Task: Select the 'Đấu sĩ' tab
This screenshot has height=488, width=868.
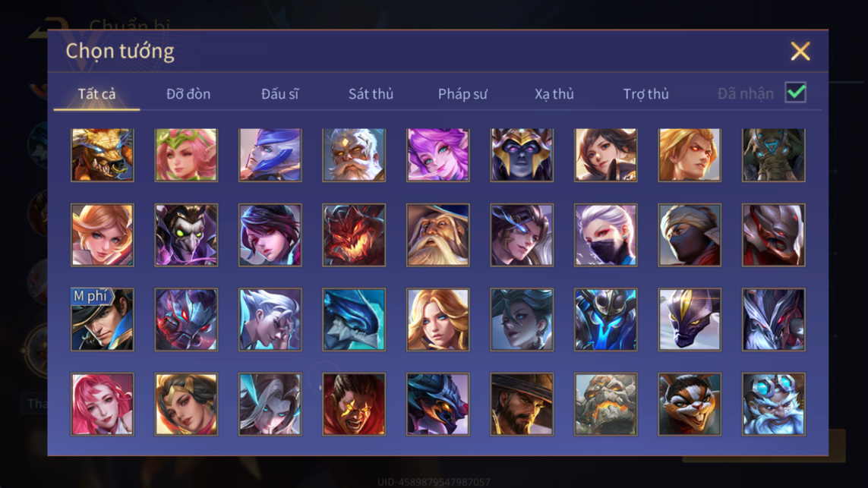Action: pos(279,94)
